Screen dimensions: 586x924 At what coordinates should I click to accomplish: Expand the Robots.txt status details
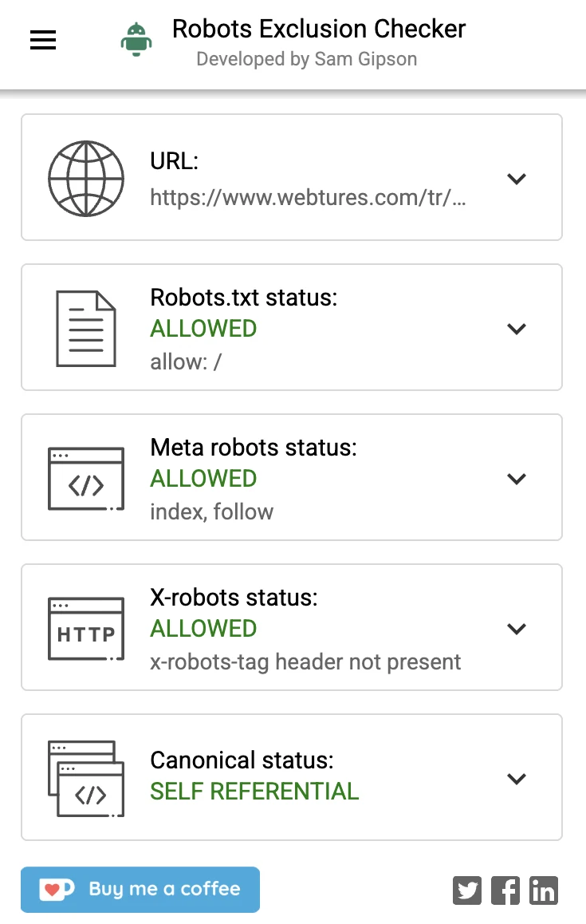(x=517, y=328)
